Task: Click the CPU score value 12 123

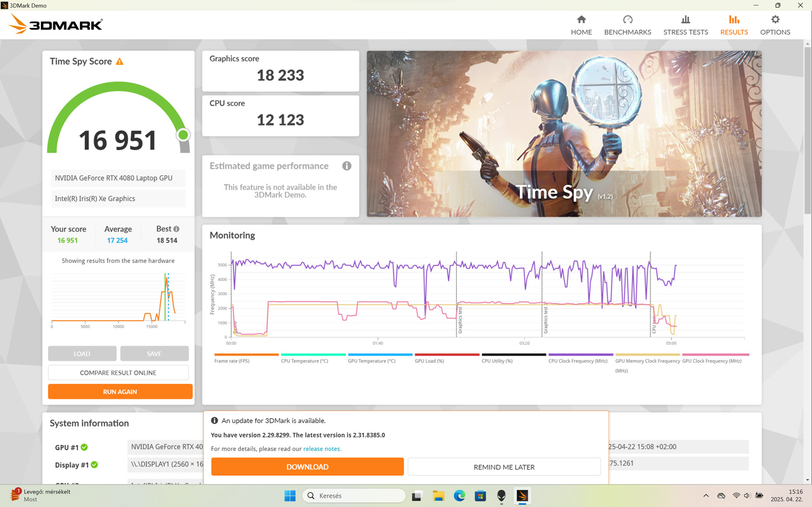Action: point(280,120)
